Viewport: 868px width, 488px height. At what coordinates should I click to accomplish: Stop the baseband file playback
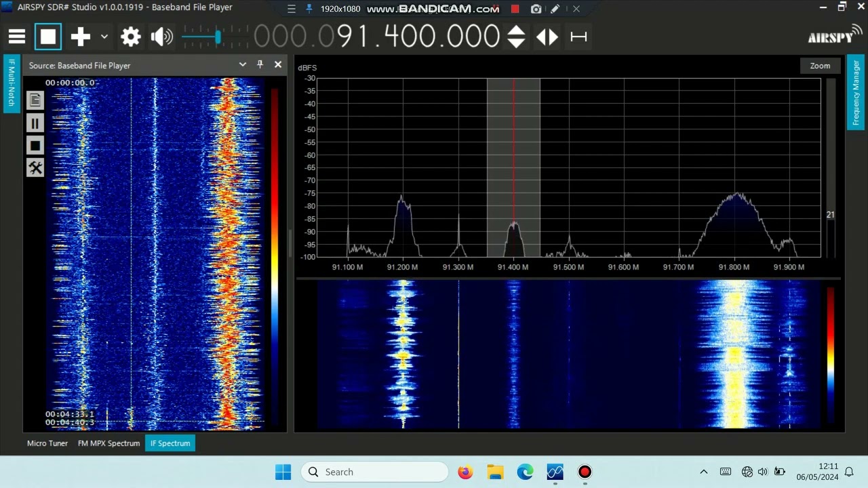[35, 145]
